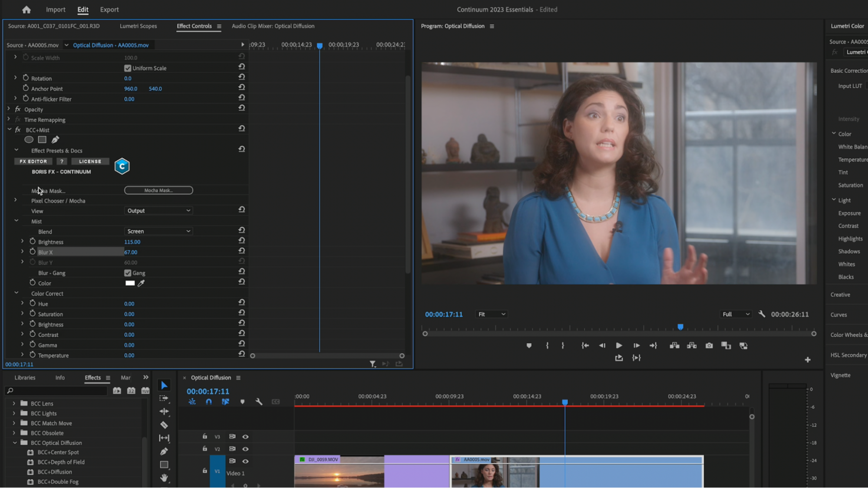Click the LICENSE button
Viewport: 868px width, 488px height.
(x=90, y=161)
